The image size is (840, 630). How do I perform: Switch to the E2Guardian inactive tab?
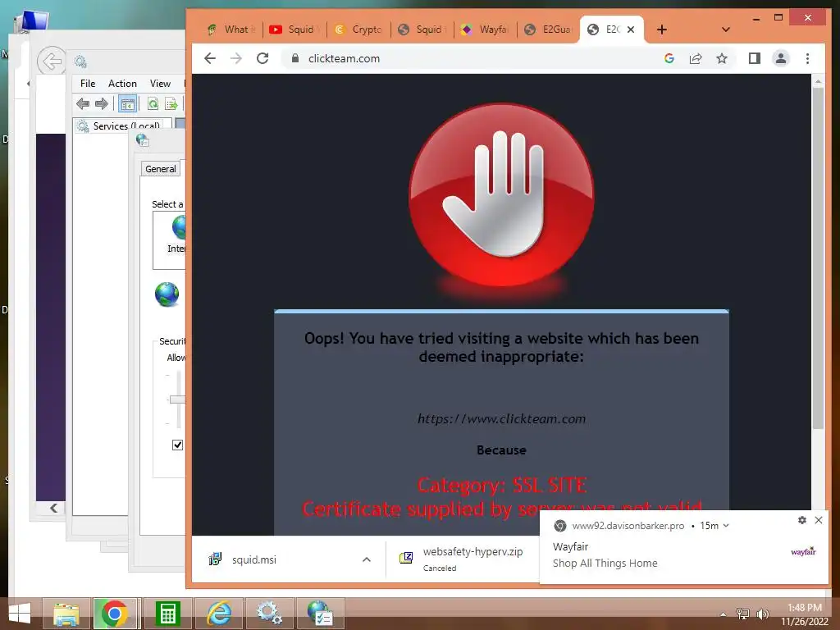click(x=548, y=30)
